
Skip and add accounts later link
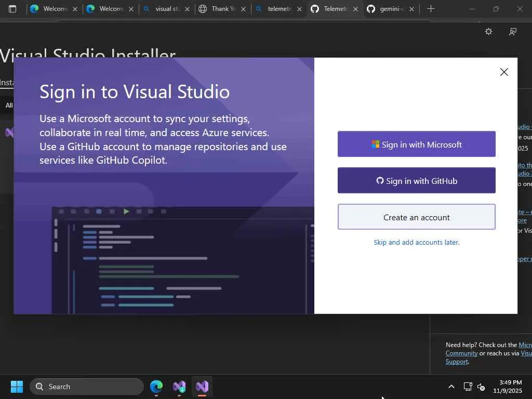click(416, 242)
